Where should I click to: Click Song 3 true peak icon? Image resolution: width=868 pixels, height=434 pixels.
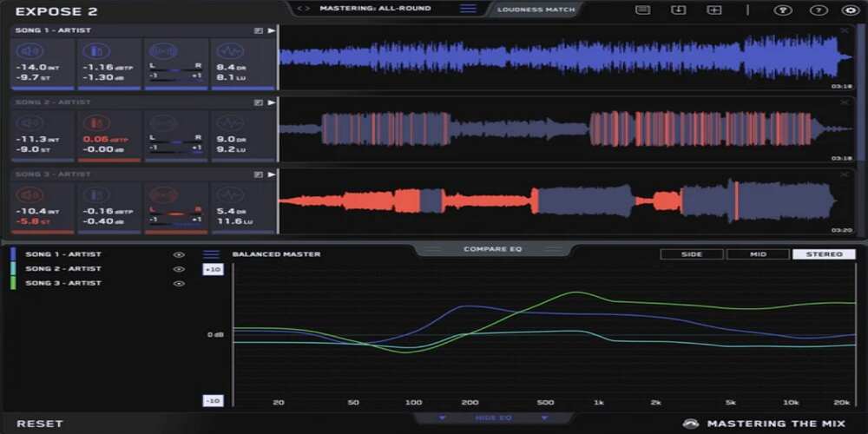(96, 194)
